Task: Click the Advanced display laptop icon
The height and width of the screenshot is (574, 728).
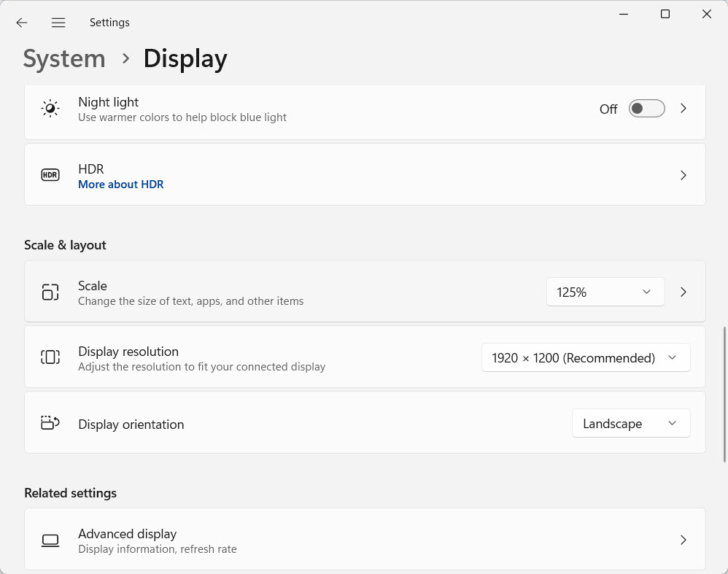Action: [x=50, y=540]
